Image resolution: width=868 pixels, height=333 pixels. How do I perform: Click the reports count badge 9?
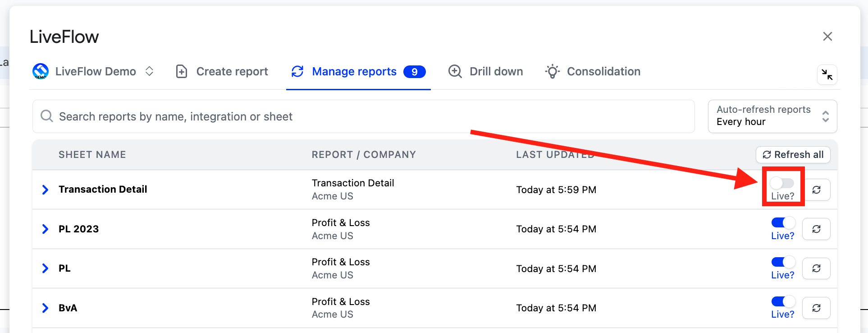[x=415, y=72]
